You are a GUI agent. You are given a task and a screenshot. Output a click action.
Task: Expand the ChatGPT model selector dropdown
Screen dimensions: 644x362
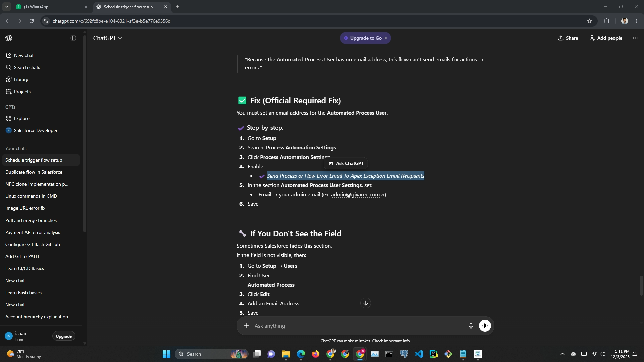[107, 38]
